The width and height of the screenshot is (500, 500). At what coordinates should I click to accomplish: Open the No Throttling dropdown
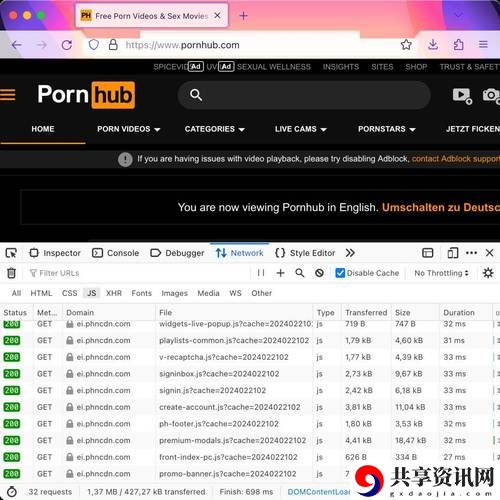click(x=441, y=273)
